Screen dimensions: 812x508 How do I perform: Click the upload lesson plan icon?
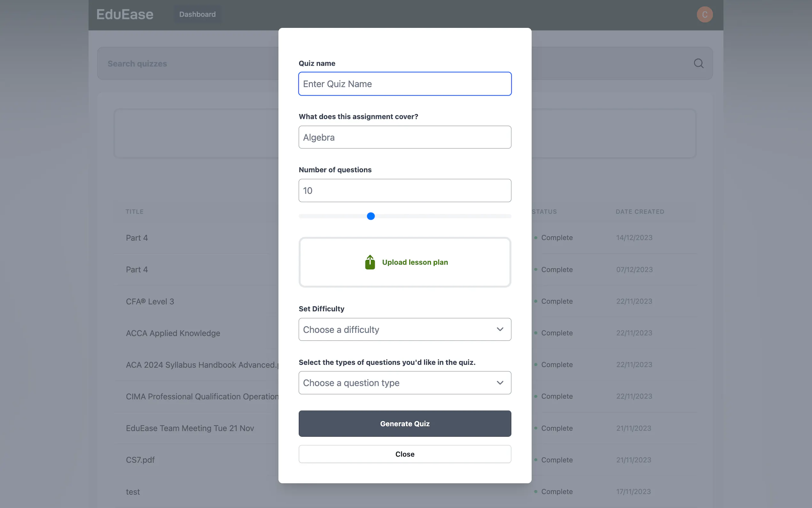point(370,262)
